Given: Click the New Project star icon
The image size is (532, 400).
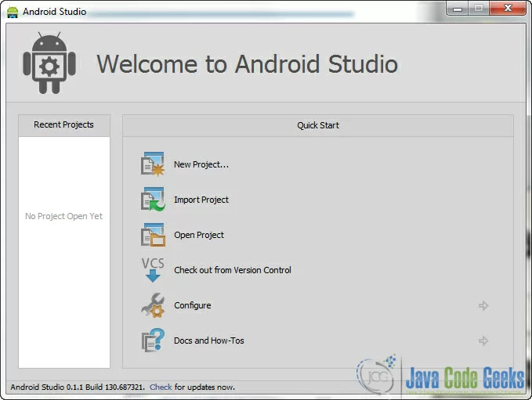Looking at the screenshot, I should tap(153, 164).
